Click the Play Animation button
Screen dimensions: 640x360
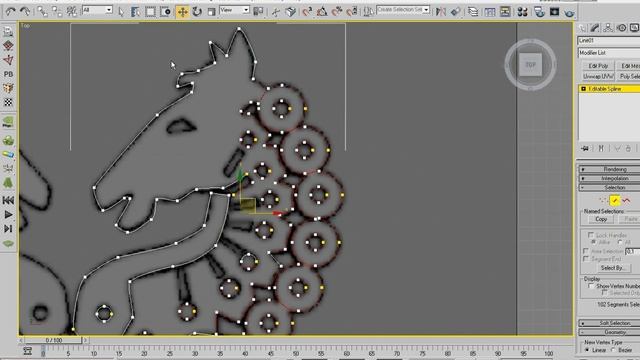(x=8, y=214)
